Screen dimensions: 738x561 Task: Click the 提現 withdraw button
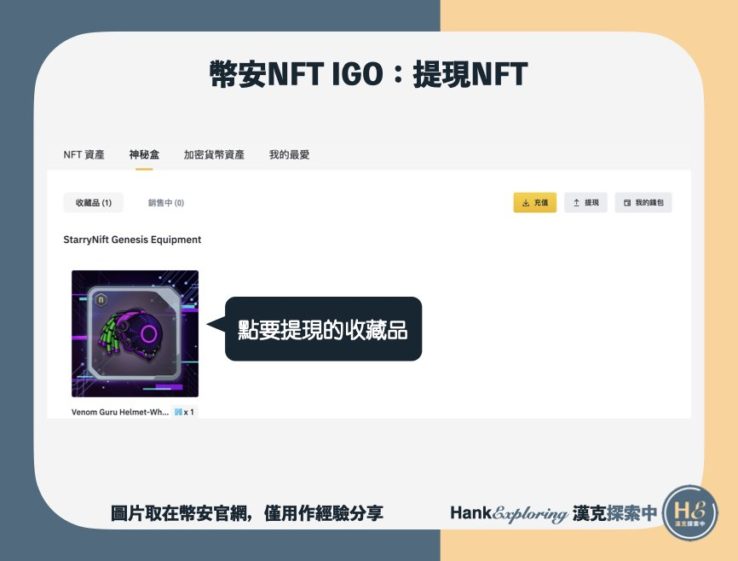(x=586, y=202)
